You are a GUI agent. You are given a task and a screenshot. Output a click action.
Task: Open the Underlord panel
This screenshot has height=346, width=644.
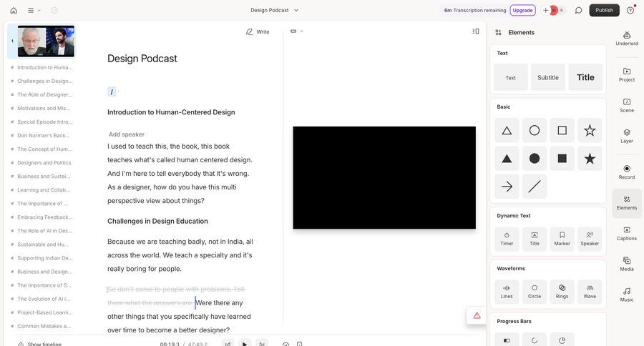(626, 38)
